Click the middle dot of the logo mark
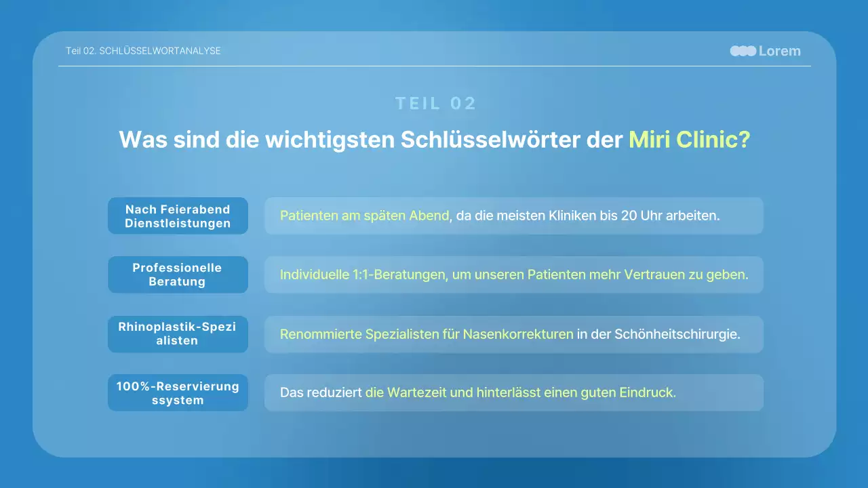Image resolution: width=868 pixels, height=488 pixels. 743,51
